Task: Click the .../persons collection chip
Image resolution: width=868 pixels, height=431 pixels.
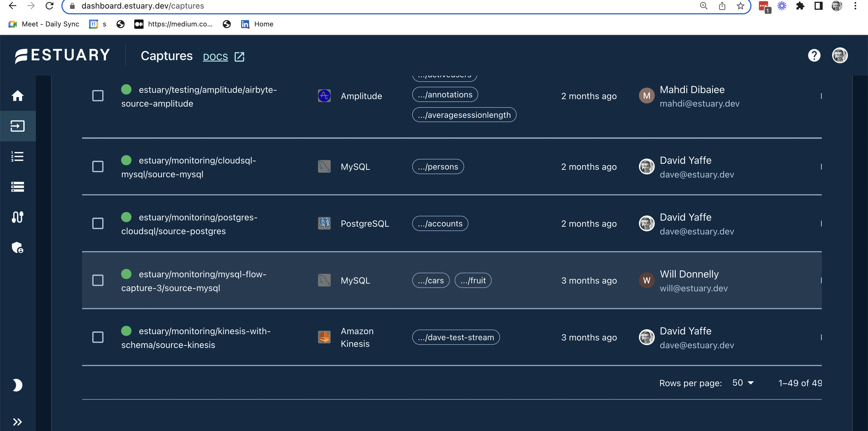Action: tap(438, 166)
